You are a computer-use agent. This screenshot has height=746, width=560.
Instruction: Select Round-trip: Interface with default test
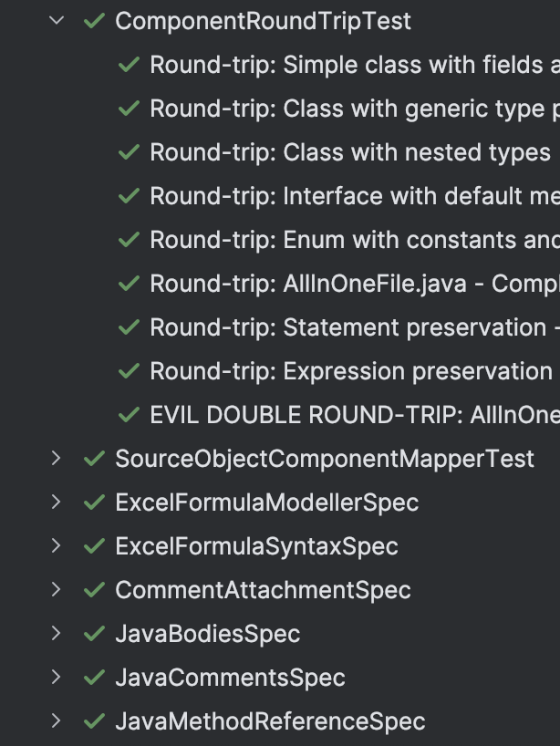tap(354, 196)
